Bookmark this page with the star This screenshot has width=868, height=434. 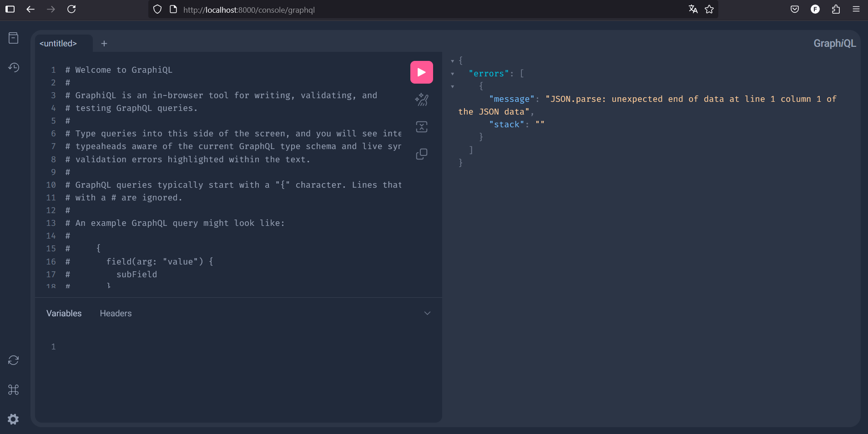709,10
